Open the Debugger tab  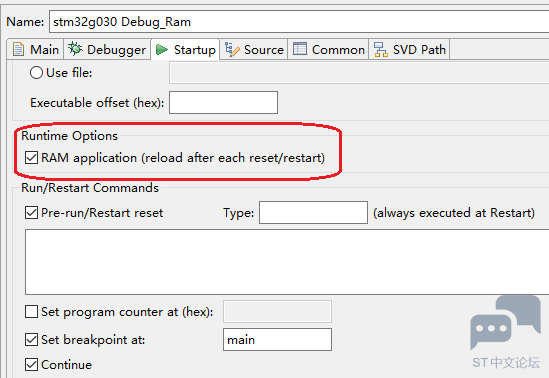point(107,49)
